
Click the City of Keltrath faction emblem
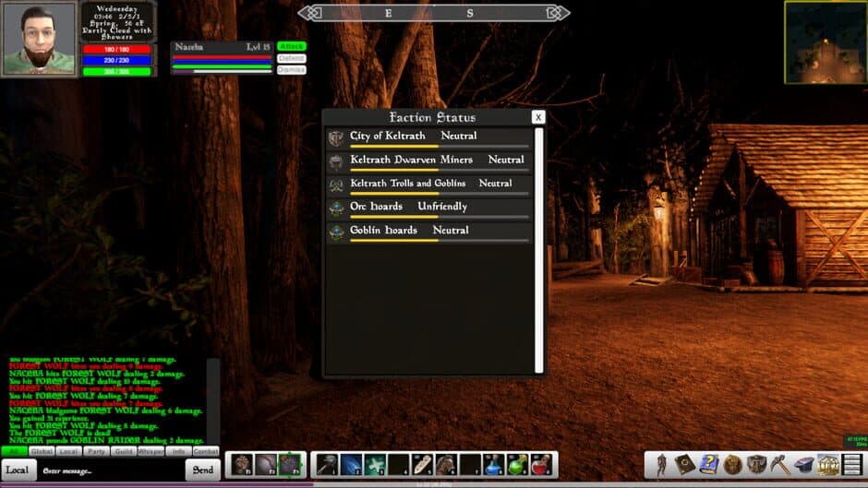pos(336,137)
